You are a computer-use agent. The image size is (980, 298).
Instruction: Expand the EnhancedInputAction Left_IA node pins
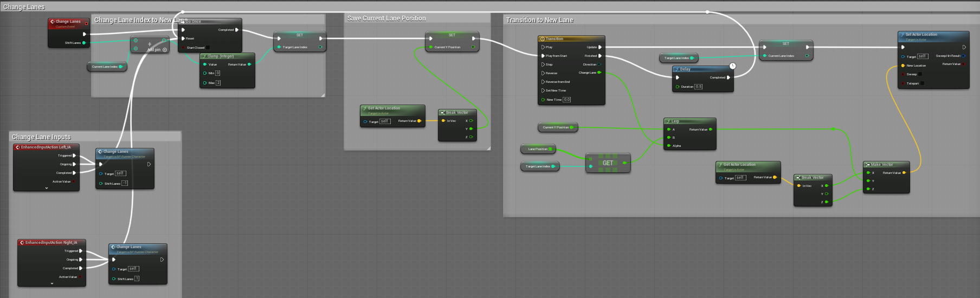tap(47, 188)
